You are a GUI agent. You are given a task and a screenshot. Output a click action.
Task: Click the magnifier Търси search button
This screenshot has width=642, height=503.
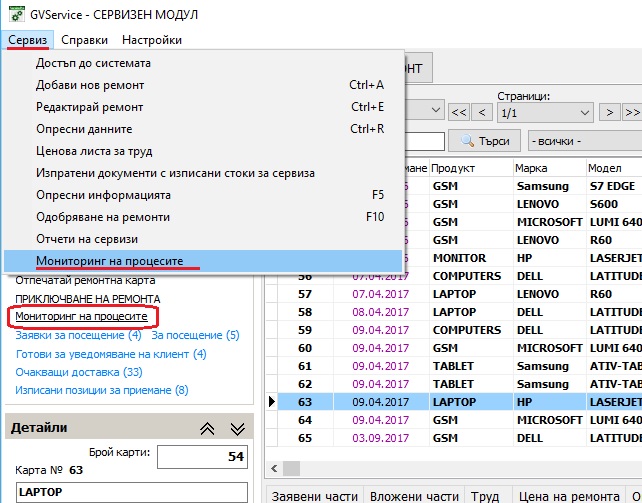[484, 141]
